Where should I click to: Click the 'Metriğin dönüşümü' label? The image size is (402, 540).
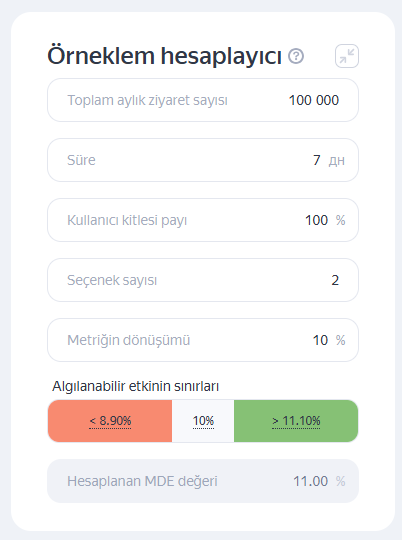tap(128, 340)
